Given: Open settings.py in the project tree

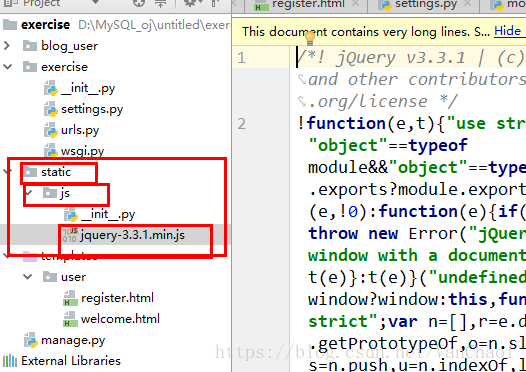Looking at the screenshot, I should coord(92,109).
